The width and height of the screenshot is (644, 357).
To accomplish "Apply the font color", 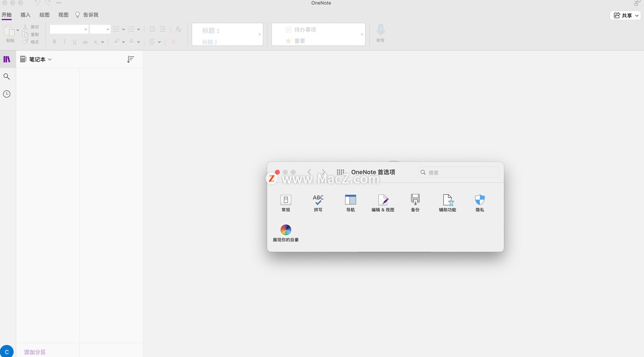I will 131,42.
